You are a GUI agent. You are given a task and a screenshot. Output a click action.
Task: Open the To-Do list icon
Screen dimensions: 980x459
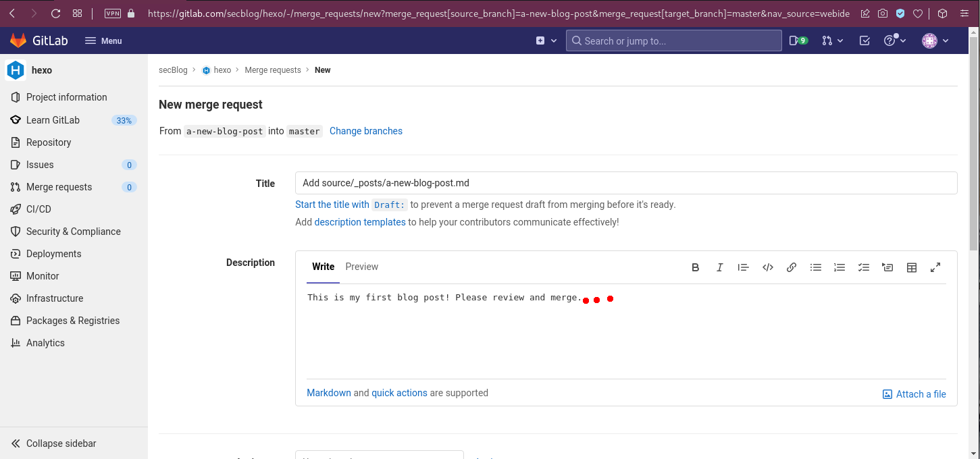(x=865, y=40)
